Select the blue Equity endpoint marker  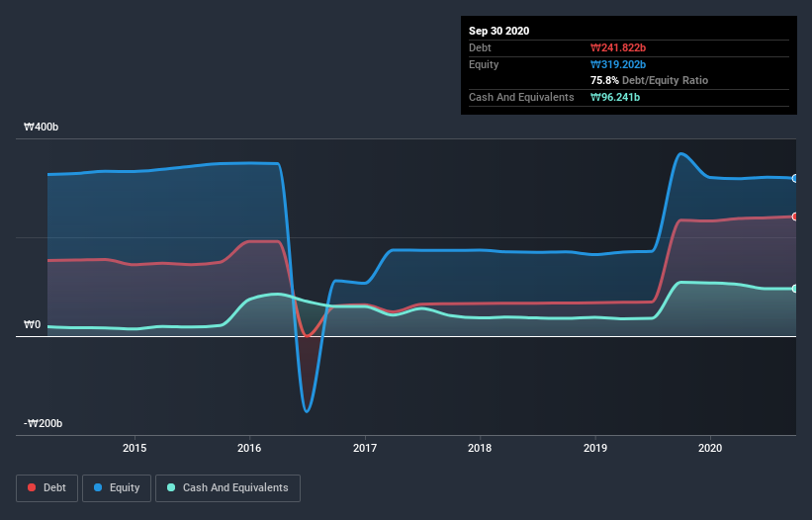(x=795, y=179)
